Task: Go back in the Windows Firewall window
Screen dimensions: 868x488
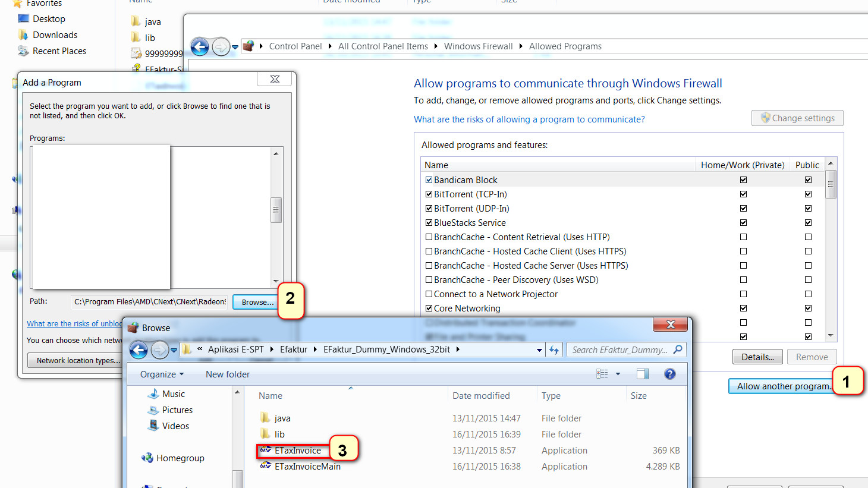Action: point(200,46)
